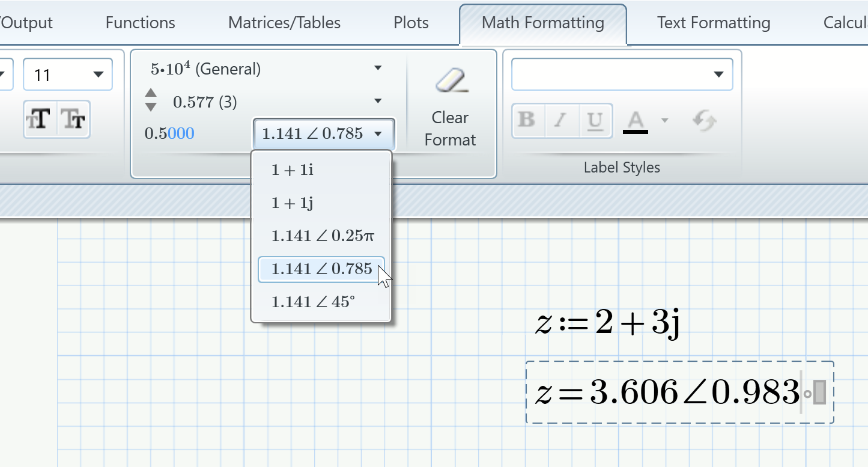This screenshot has height=467, width=868.
Task: Open the General result format dropdown
Action: coord(378,68)
